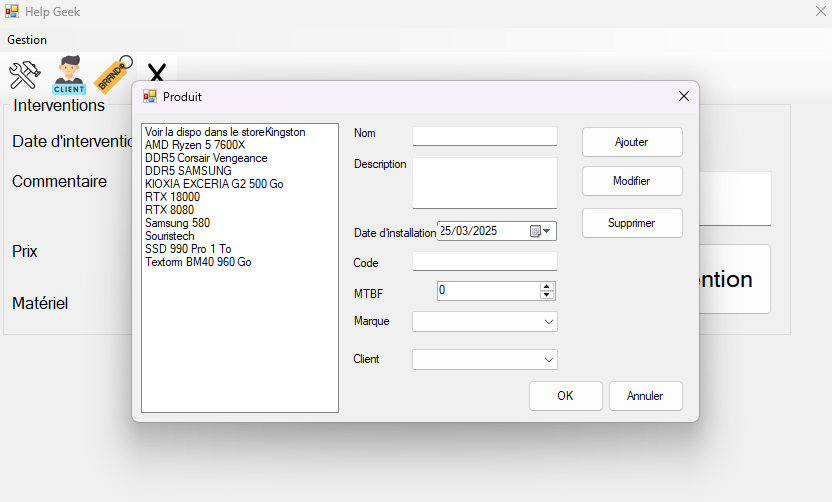The height and width of the screenshot is (502, 832).
Task: Click the black X toolbar icon
Action: [x=156, y=74]
